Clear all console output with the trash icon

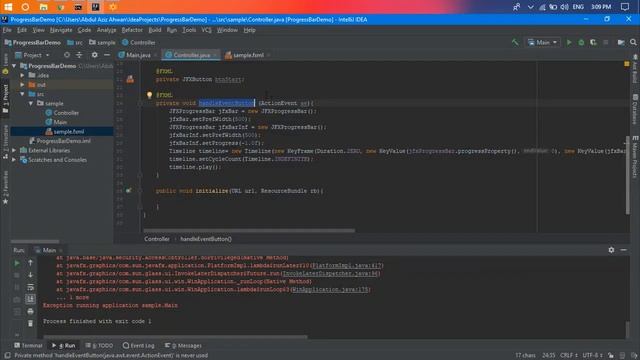tap(30, 323)
